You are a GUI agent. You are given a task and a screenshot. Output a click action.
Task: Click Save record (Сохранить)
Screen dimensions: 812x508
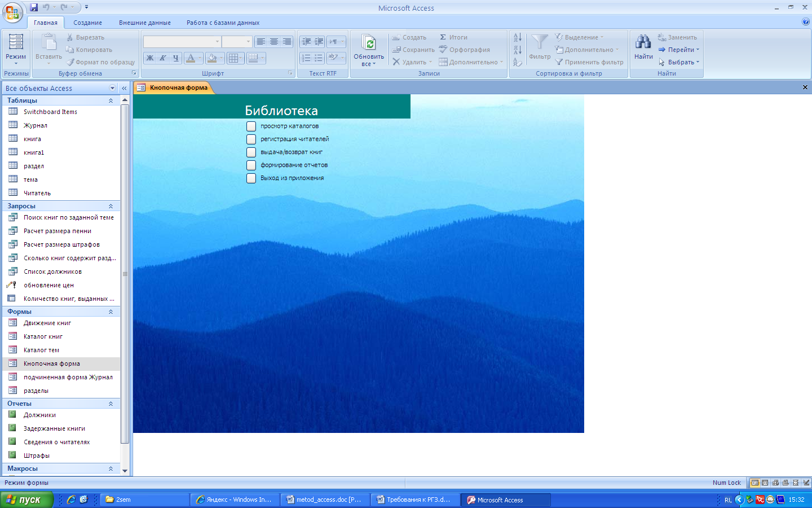pyautogui.click(x=413, y=50)
